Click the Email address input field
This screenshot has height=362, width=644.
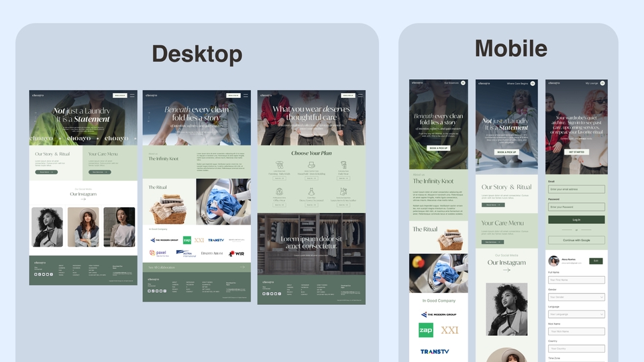tap(576, 189)
